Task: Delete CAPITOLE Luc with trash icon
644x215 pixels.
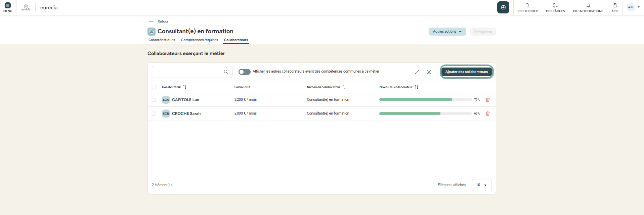Action: [488, 100]
